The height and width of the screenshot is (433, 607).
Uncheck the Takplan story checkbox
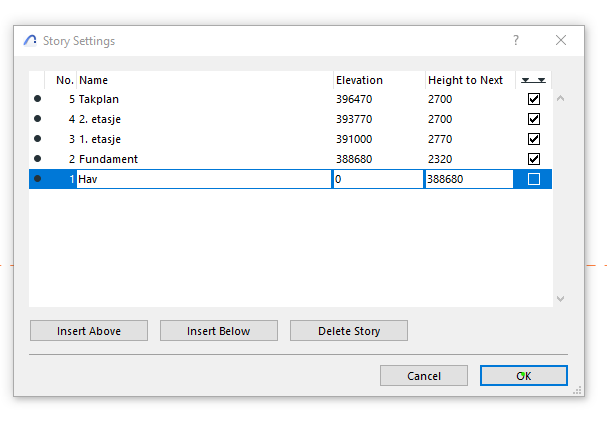coord(533,99)
